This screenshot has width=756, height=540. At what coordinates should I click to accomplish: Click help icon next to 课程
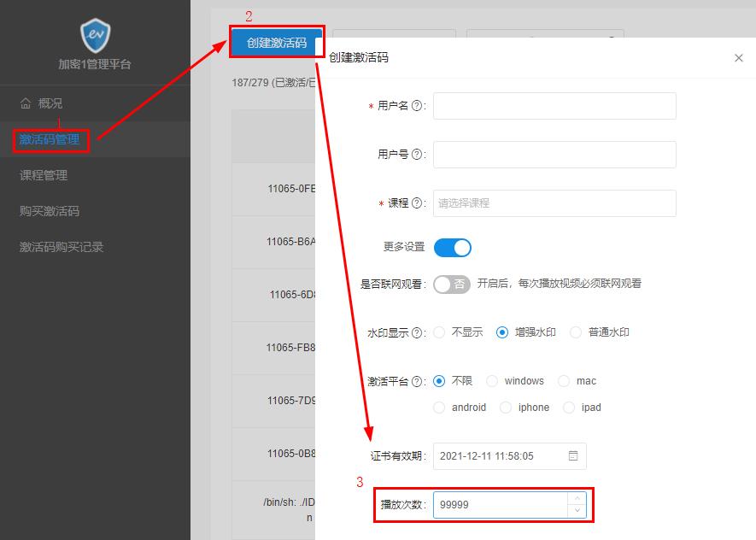click(418, 203)
